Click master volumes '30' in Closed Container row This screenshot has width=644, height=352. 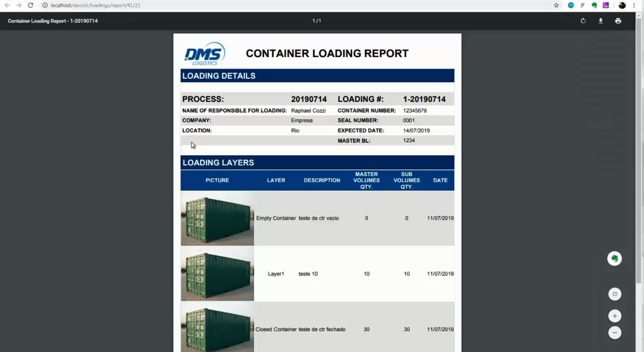click(x=366, y=329)
